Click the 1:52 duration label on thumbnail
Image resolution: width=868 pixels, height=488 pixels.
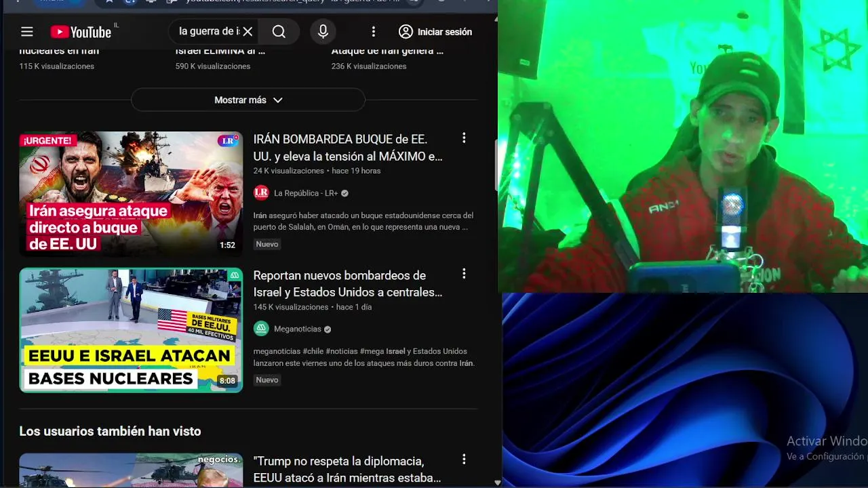(227, 245)
